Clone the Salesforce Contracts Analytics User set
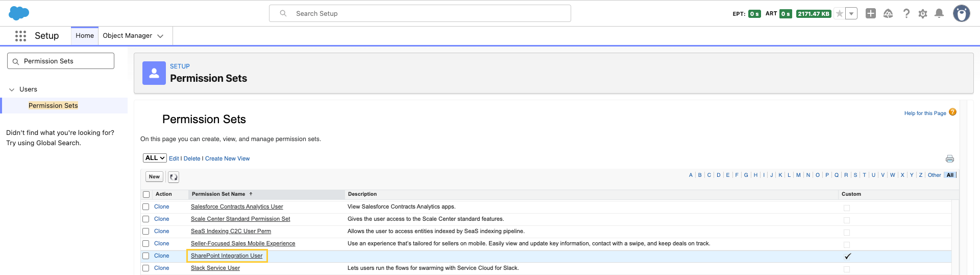This screenshot has height=275, width=980. 162,207
